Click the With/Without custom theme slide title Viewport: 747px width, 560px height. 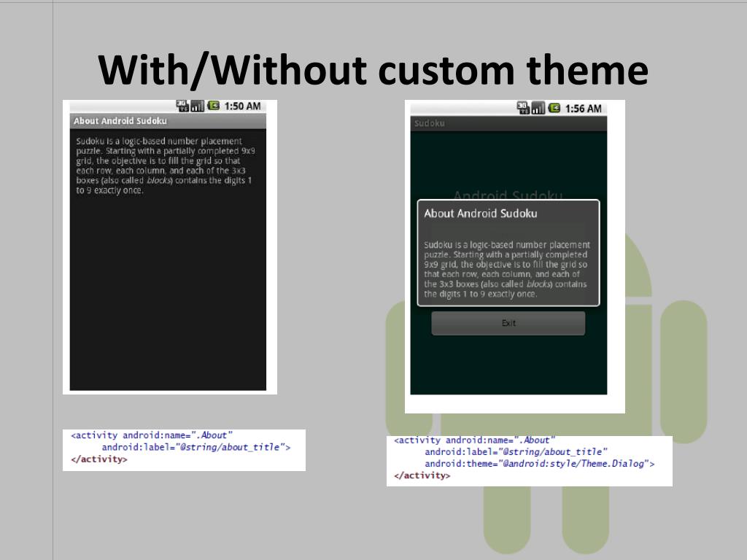click(x=373, y=70)
